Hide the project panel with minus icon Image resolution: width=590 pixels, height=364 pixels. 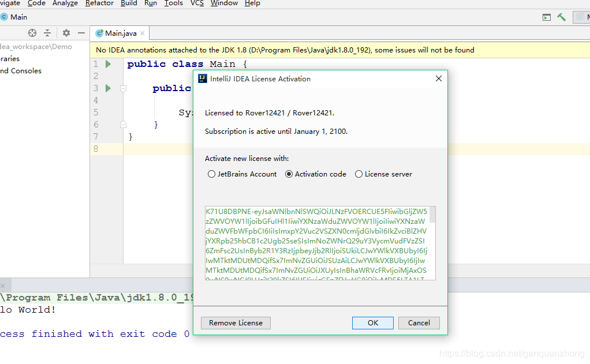coord(81,33)
